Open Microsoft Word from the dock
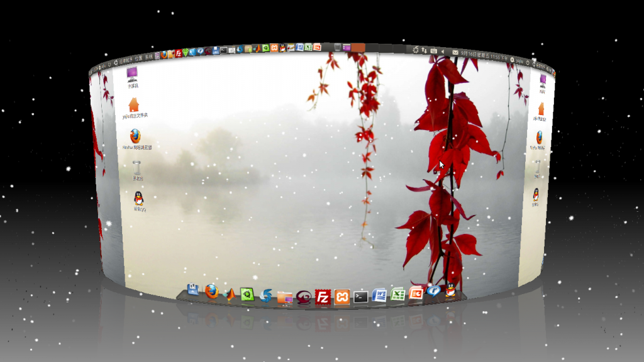Screen dimensions: 644x362 coord(379,295)
